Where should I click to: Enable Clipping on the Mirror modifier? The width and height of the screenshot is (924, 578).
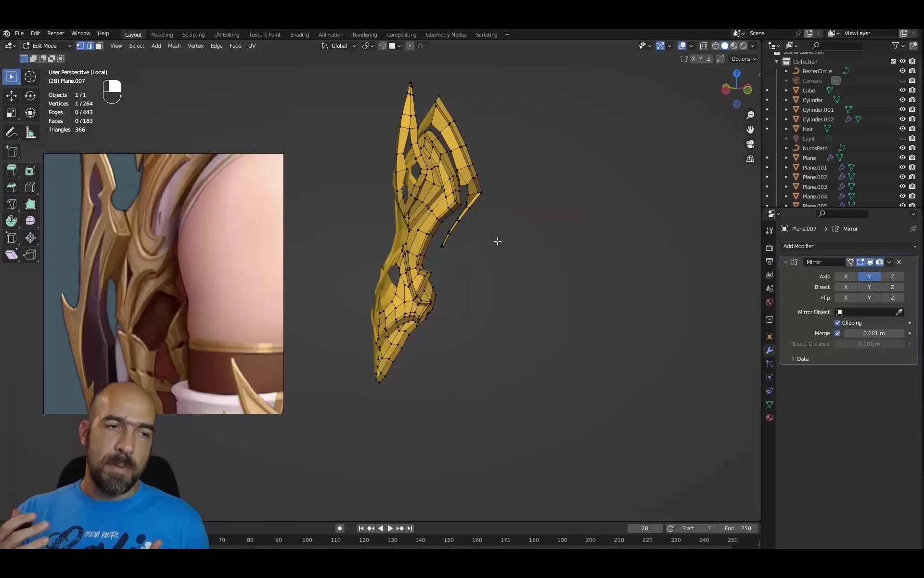pos(838,323)
